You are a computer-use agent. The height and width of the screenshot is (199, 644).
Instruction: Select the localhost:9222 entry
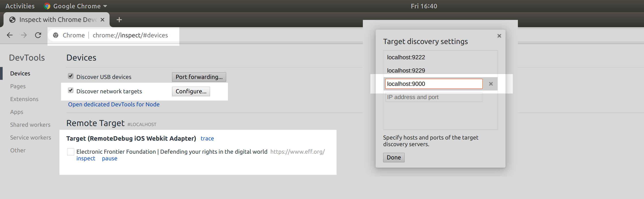(406, 57)
